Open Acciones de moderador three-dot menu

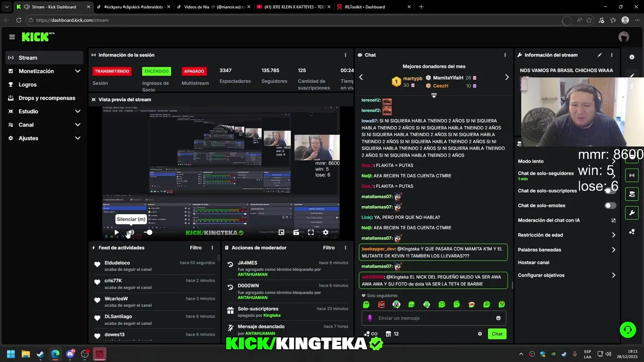point(345,248)
